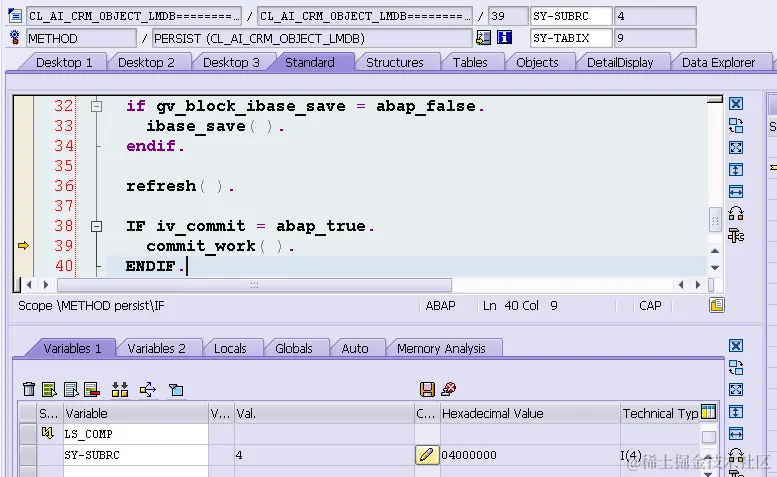Click the pencil edit button for SY-SUBRC
The image size is (777, 477).
coord(427,455)
